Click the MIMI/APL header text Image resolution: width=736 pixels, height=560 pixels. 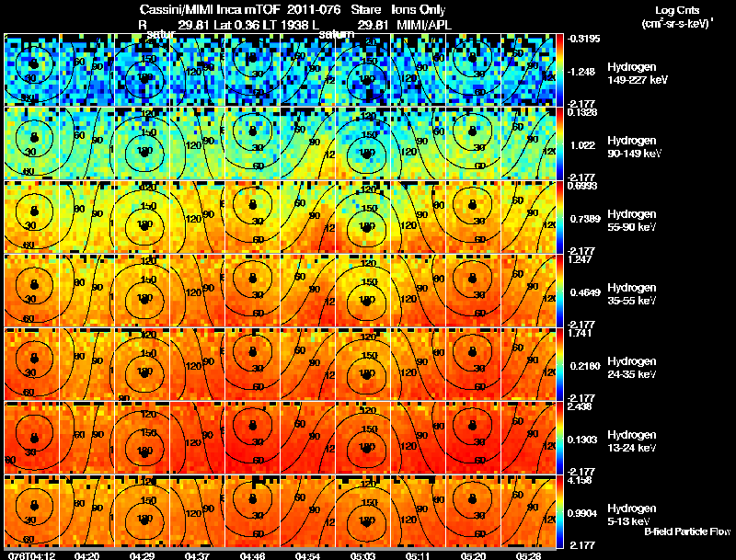tap(424, 25)
